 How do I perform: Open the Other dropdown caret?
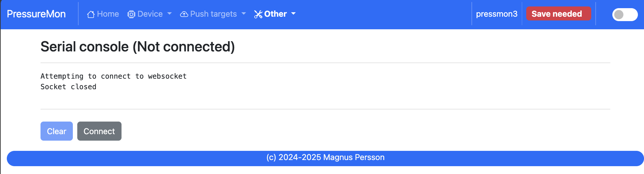[x=293, y=14]
